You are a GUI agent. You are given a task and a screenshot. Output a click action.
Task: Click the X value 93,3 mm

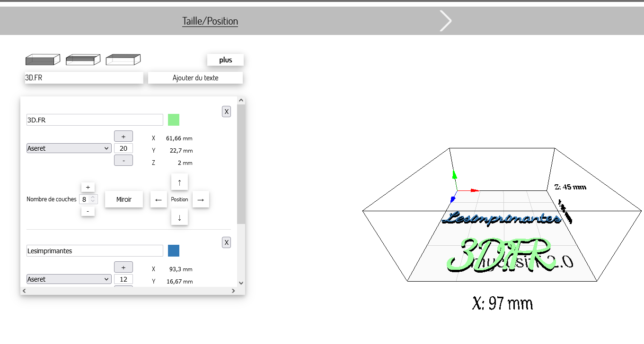[x=181, y=269]
